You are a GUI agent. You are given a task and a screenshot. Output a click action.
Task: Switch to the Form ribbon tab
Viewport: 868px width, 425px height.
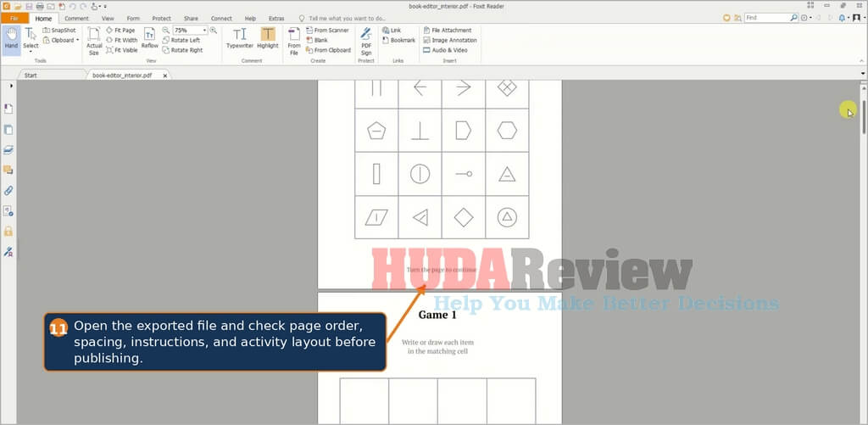click(133, 19)
